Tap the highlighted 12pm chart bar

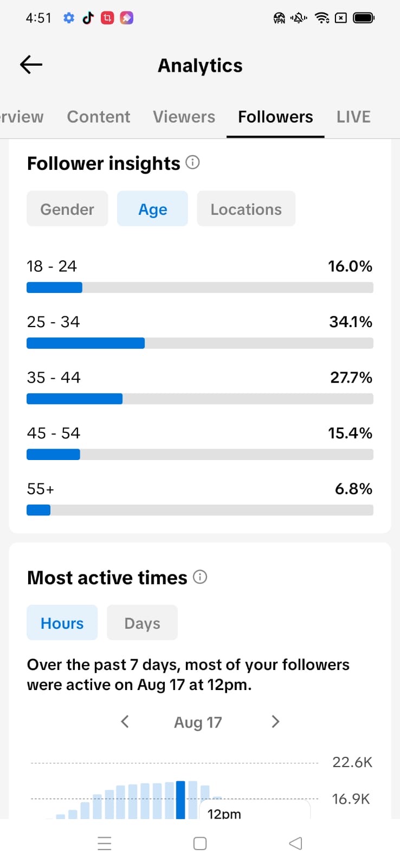tap(180, 800)
